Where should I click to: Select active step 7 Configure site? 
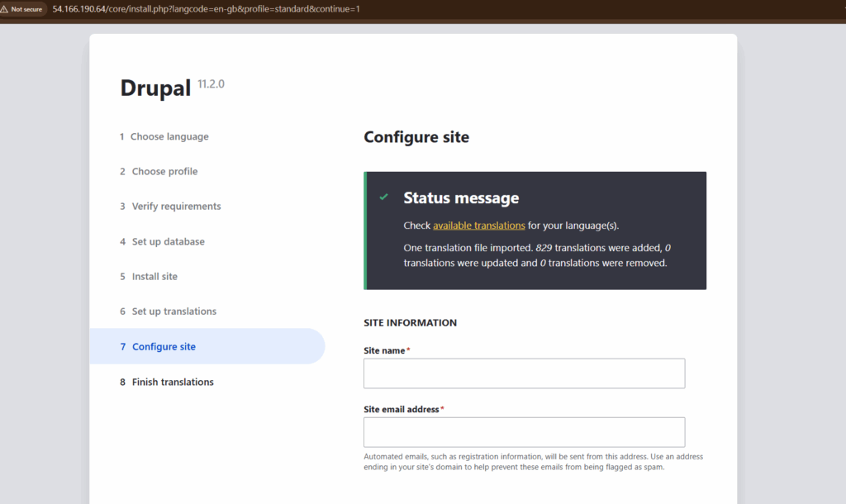(207, 346)
